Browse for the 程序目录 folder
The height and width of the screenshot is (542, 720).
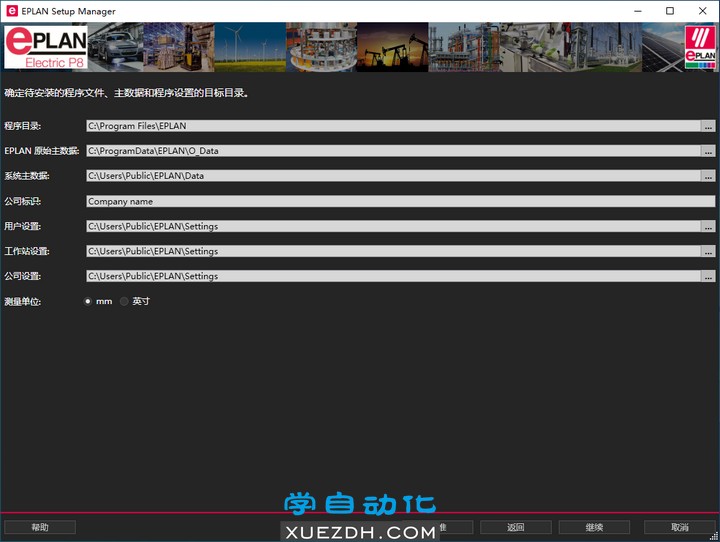708,126
